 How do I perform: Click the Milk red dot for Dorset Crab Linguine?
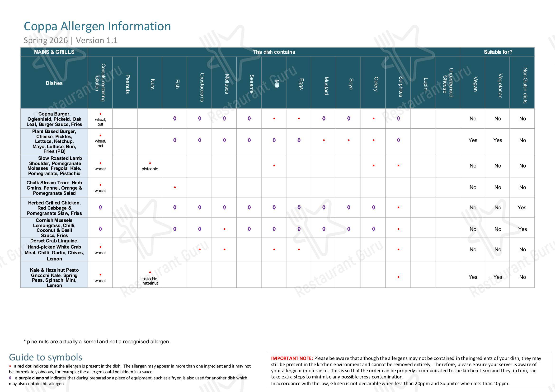click(x=274, y=249)
